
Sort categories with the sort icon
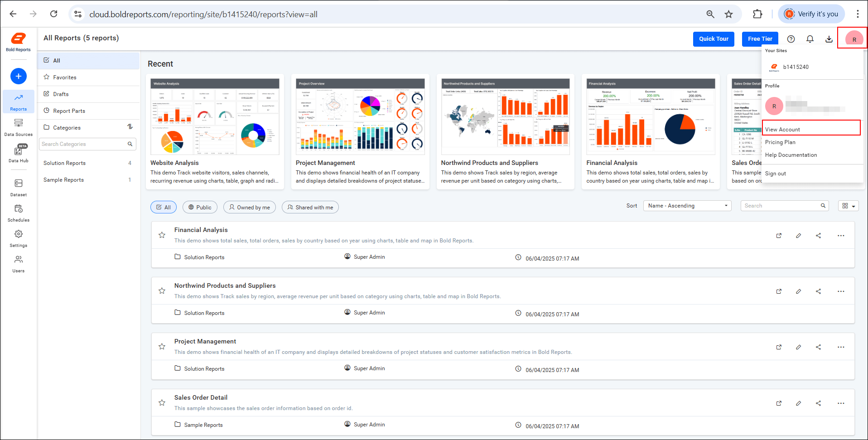click(130, 127)
